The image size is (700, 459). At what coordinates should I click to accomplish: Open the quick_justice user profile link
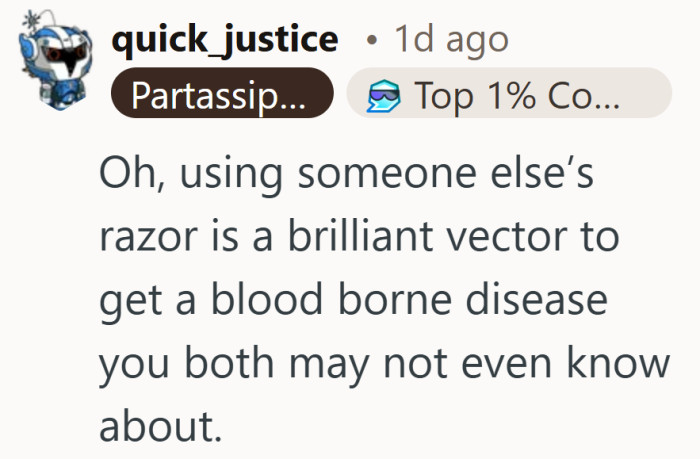click(x=224, y=40)
